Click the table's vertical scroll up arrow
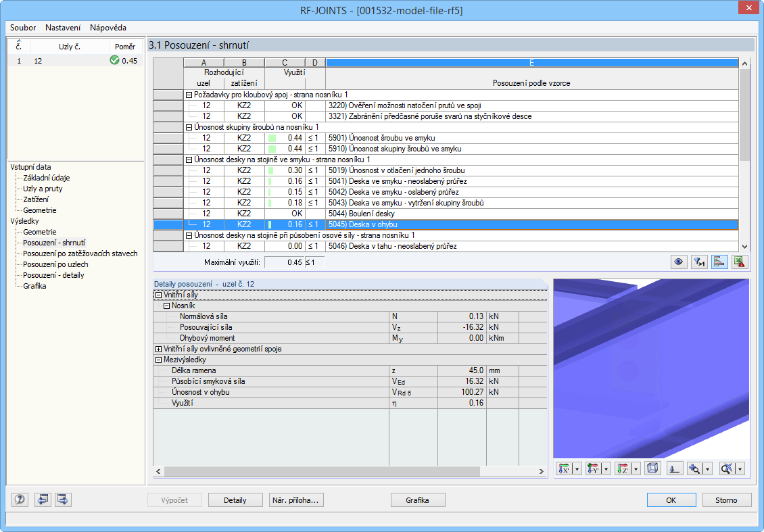 pyautogui.click(x=744, y=64)
